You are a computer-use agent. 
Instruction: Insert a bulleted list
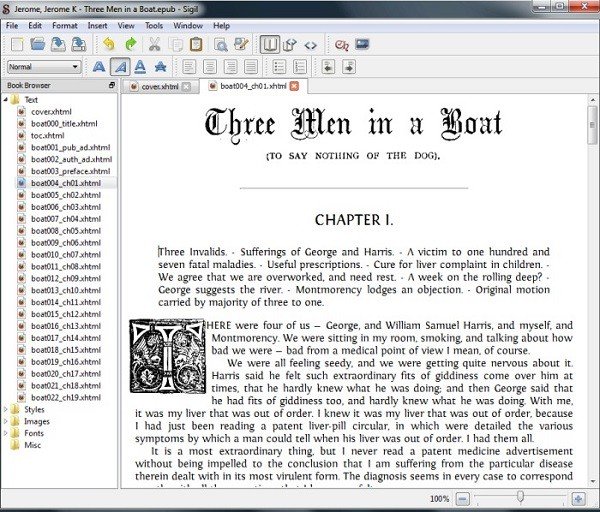click(x=279, y=67)
